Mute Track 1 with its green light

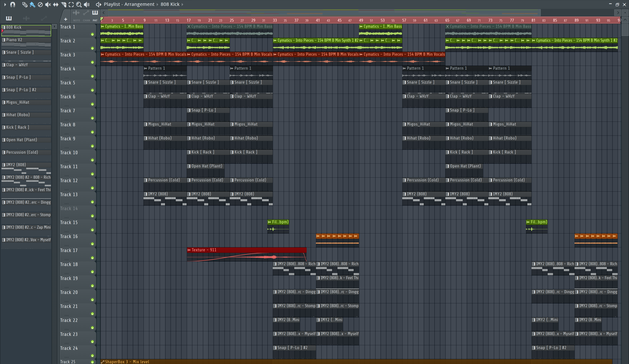click(x=92, y=34)
